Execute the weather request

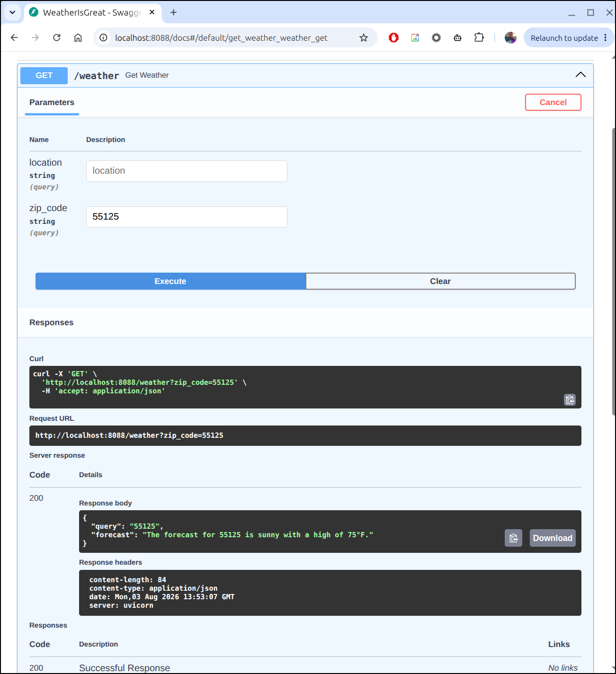click(170, 281)
